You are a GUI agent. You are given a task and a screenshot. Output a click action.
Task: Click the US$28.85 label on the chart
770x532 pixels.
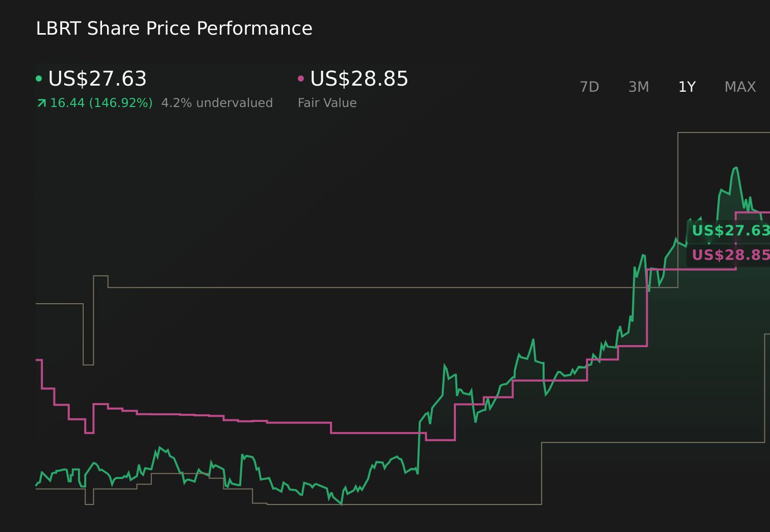coord(732,255)
